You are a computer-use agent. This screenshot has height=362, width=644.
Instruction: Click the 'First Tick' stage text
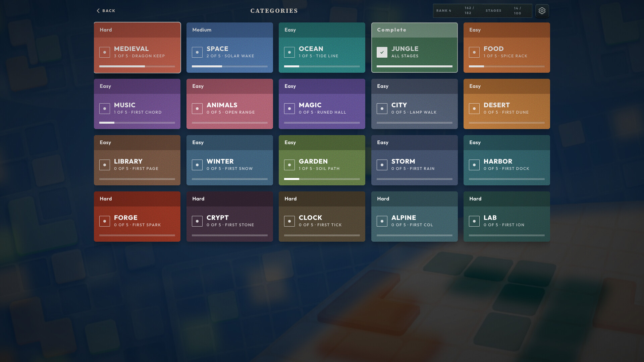point(329,225)
